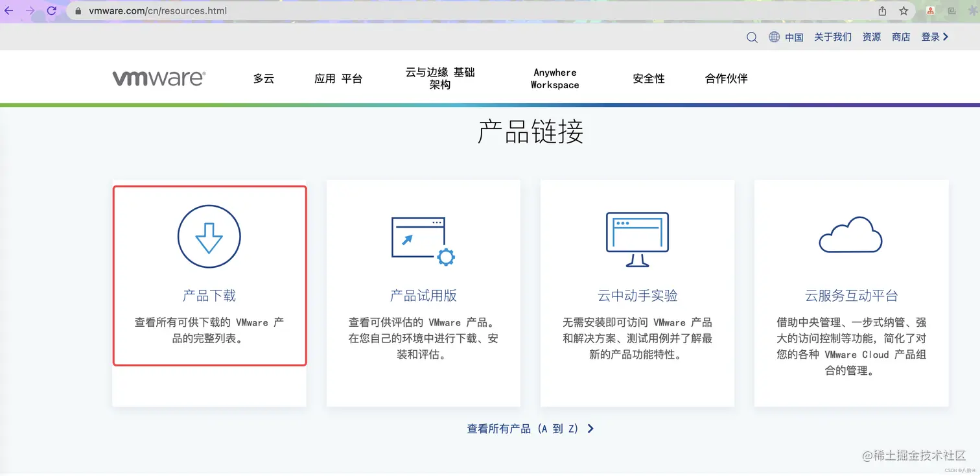Click the red browser extension icon
The height and width of the screenshot is (476, 980).
pyautogui.click(x=930, y=11)
